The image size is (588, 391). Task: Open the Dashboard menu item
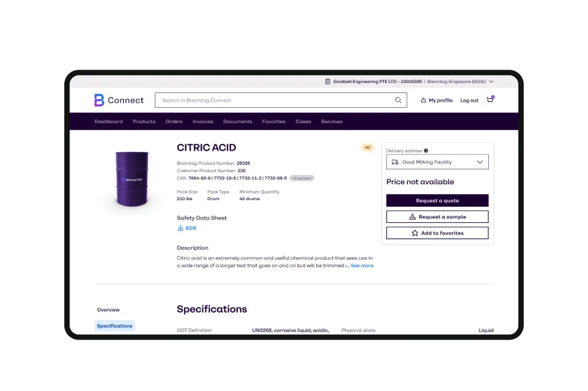[108, 121]
